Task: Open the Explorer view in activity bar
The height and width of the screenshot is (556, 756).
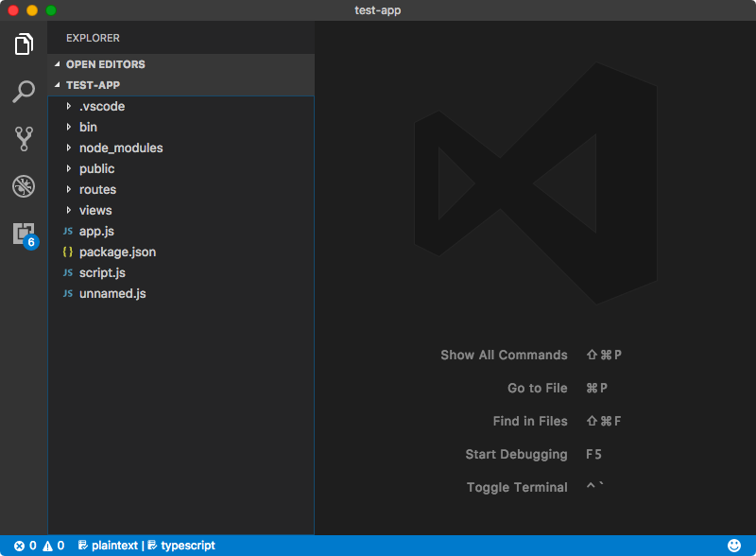Action: coord(24,43)
